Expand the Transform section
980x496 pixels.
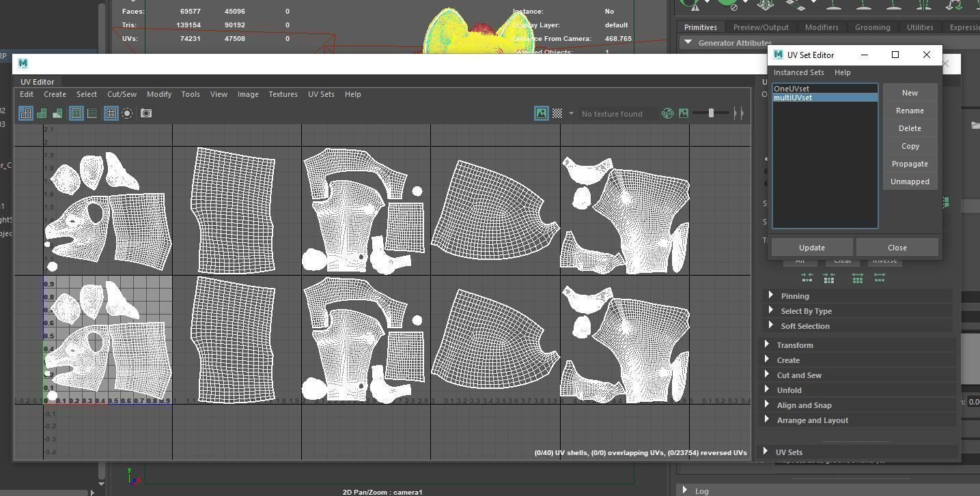coord(857,345)
